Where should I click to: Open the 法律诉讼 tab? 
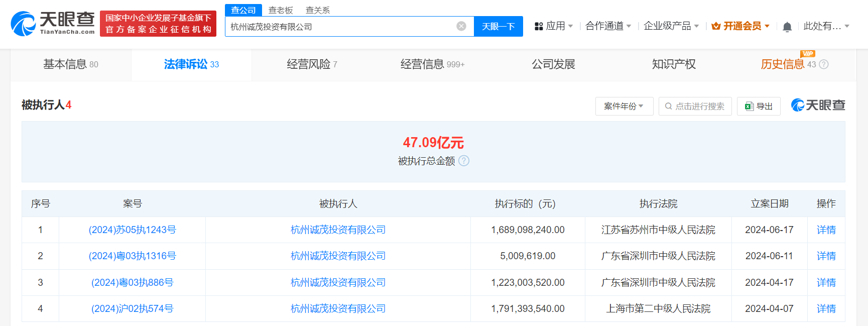point(191,64)
